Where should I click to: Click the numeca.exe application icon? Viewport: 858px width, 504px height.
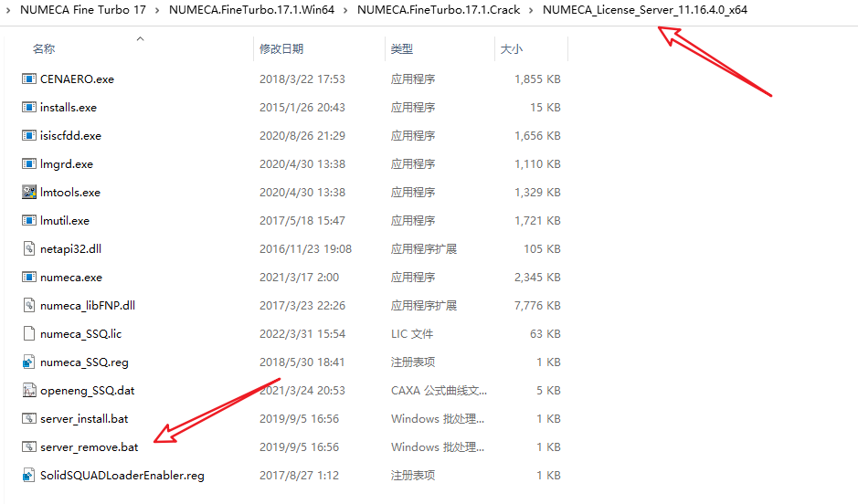(29, 278)
